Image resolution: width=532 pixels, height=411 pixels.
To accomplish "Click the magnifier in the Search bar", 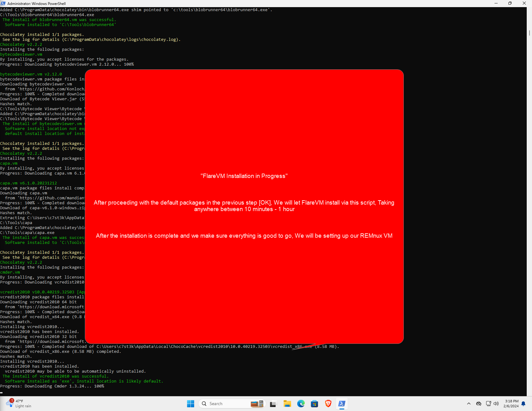I will click(x=204, y=404).
